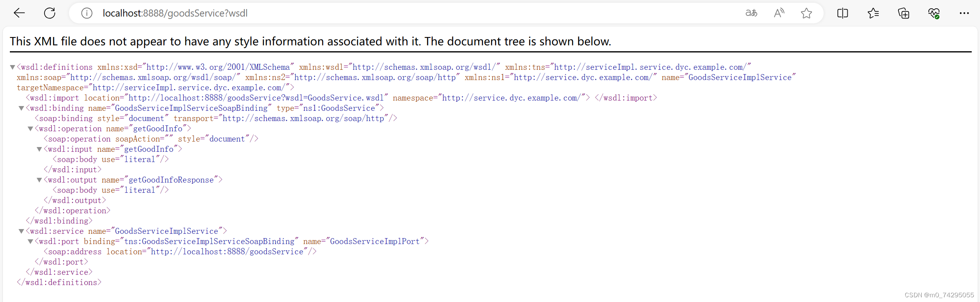Click the closing </wsdl:input> tag
Screen dimensions: 980x302
[x=72, y=170]
